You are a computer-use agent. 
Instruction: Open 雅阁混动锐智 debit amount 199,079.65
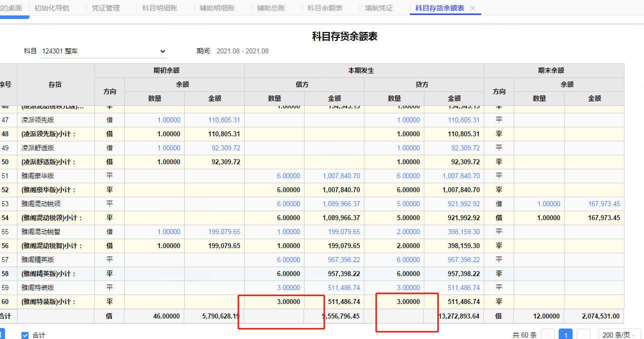click(x=344, y=232)
